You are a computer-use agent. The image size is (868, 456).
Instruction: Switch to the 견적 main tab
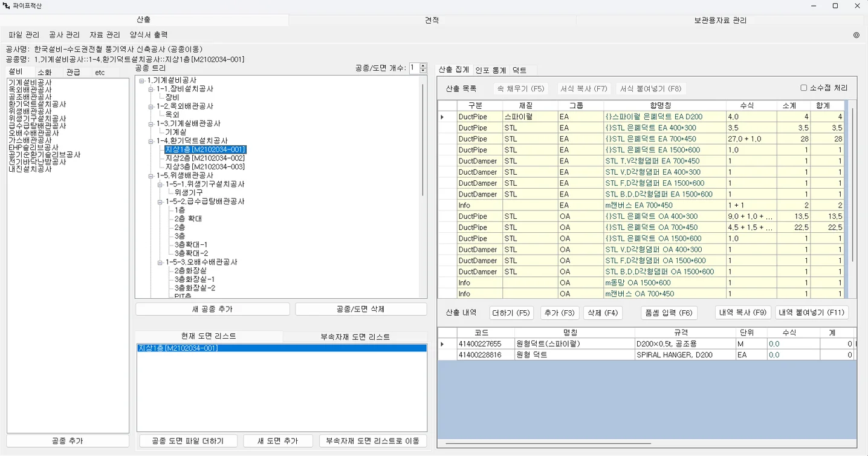(x=432, y=20)
